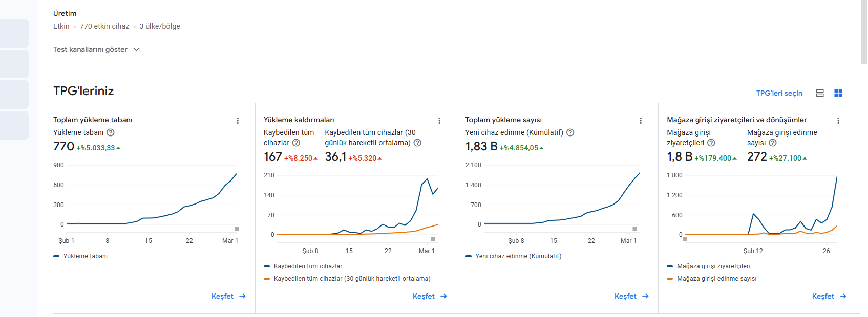Toggle Yükleme tabanı legend series
868x317 pixels.
80,256
